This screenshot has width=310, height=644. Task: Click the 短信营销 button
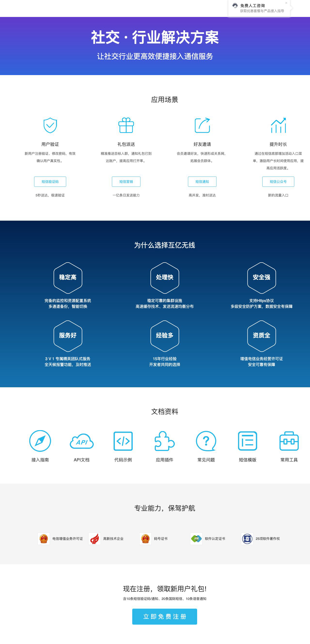(126, 182)
